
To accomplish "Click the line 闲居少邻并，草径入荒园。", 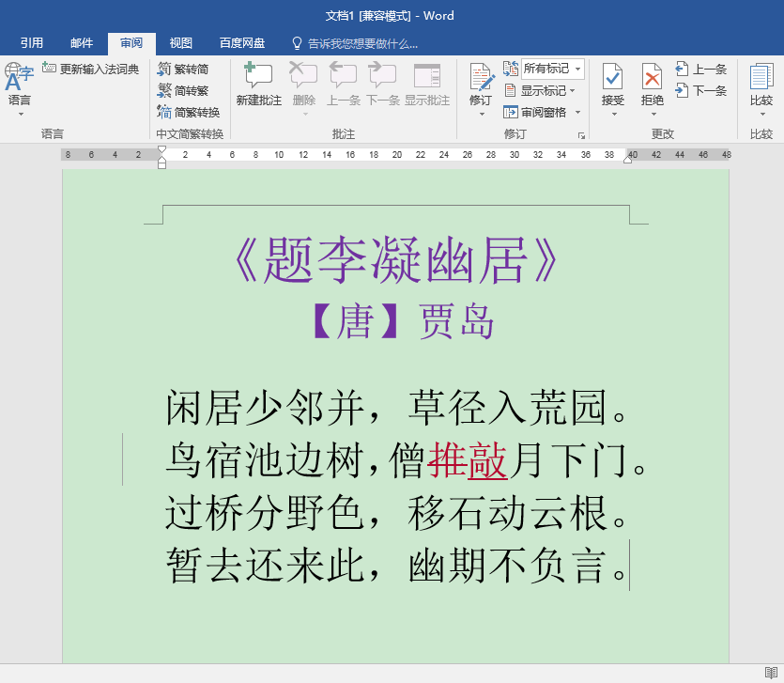I will (395, 408).
